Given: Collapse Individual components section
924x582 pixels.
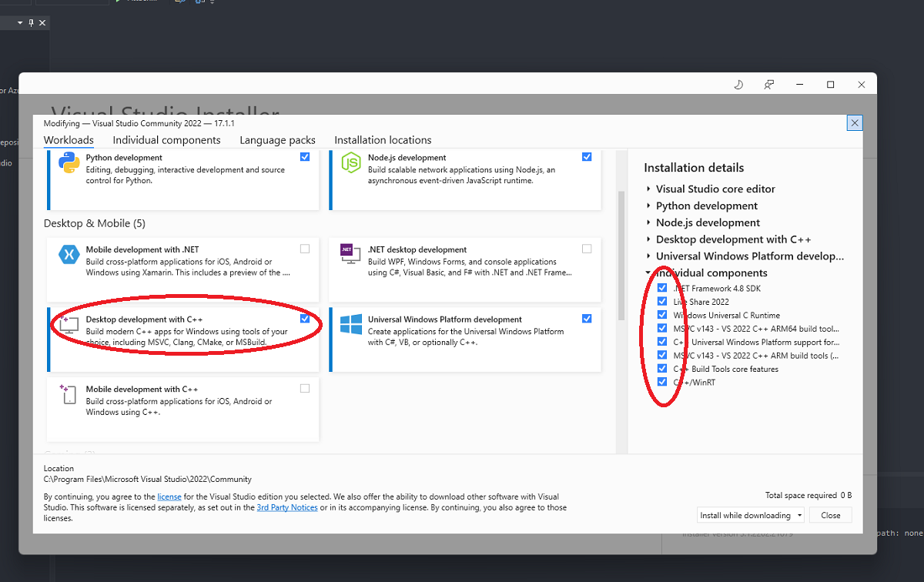Looking at the screenshot, I should (x=649, y=273).
